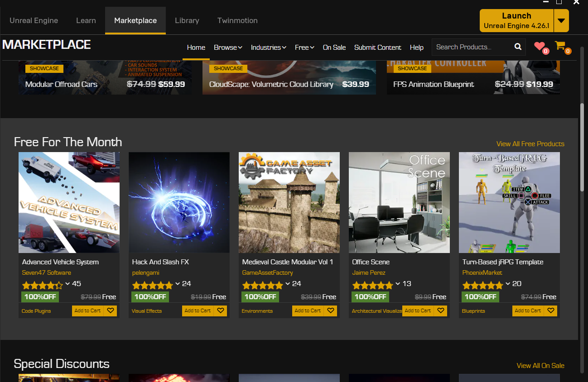Screen dimensions: 588x382
Task: Open the wishlist heart icon in header
Action: (540, 46)
